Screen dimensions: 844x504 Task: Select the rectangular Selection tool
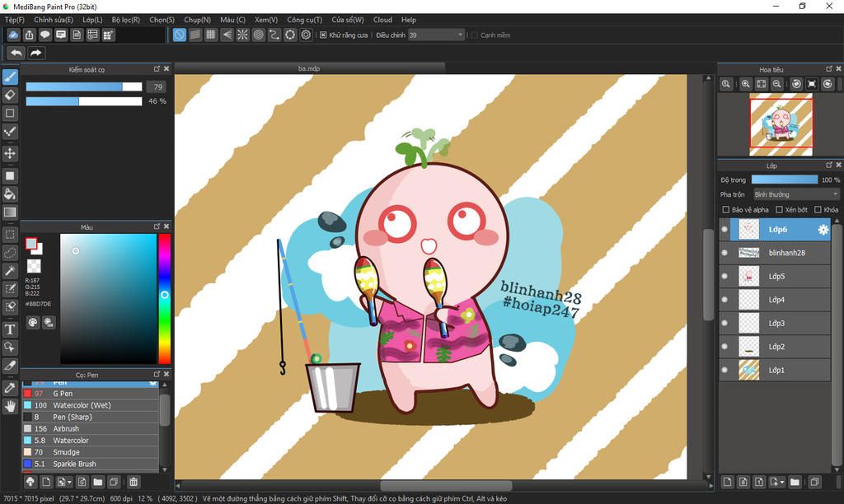tap(10, 235)
